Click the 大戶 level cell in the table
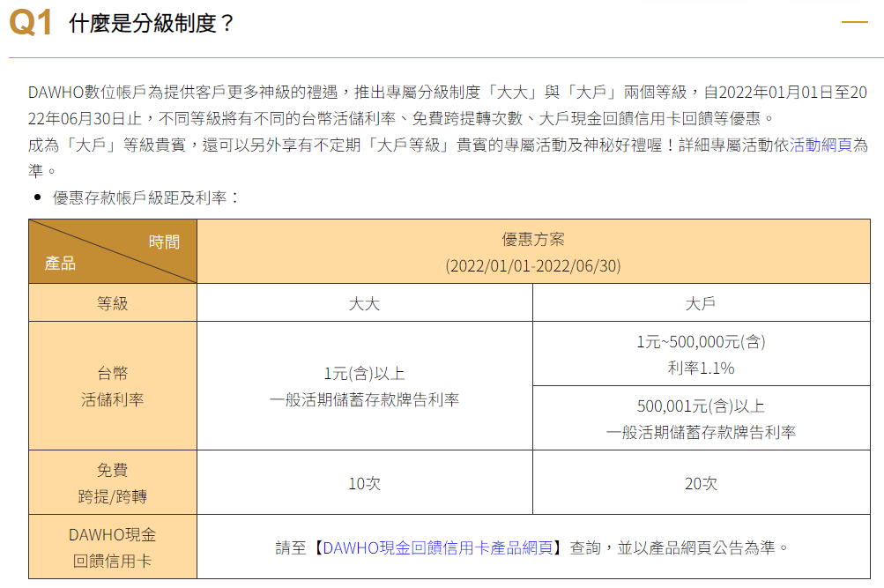 click(702, 303)
